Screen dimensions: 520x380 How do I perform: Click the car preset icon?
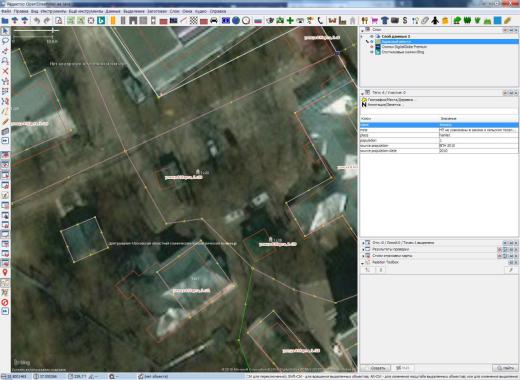coord(214,20)
